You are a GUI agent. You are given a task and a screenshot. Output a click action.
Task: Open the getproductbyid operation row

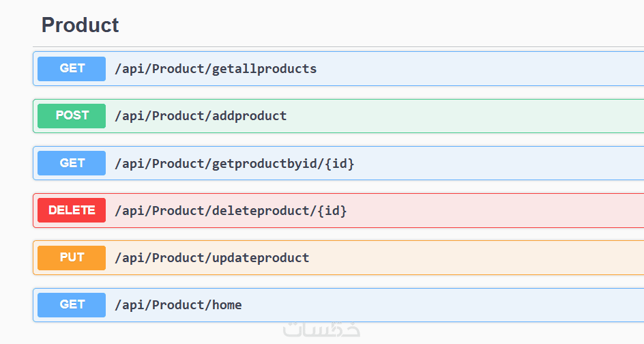pos(478,163)
